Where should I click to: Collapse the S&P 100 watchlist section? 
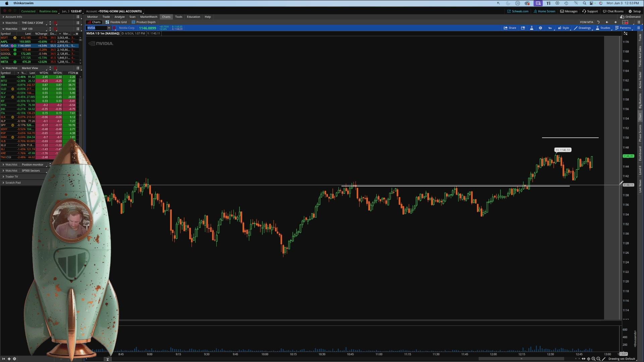tap(3, 29)
